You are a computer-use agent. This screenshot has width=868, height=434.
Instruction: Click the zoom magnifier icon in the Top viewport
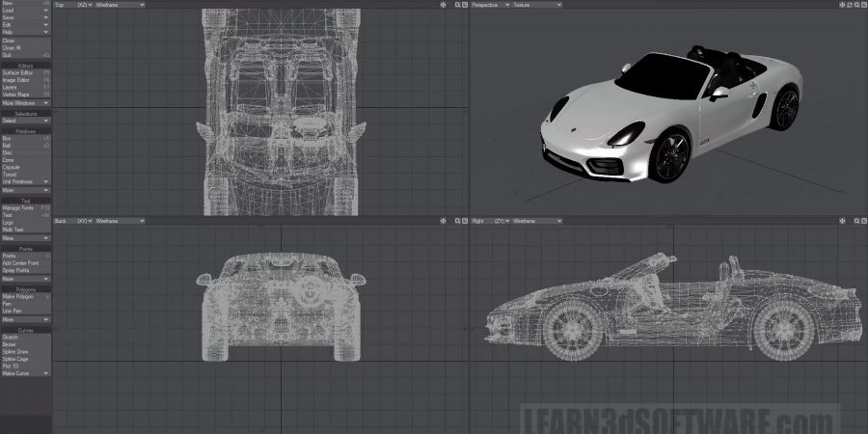pyautogui.click(x=456, y=5)
